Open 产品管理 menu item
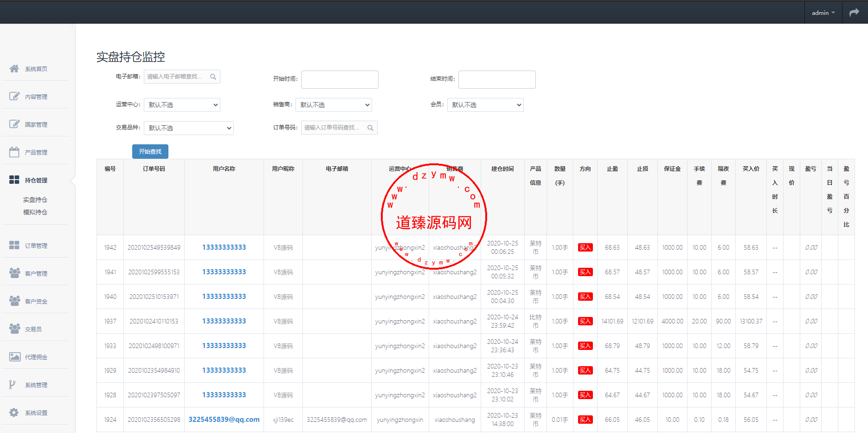The width and height of the screenshot is (868, 433). click(x=36, y=152)
